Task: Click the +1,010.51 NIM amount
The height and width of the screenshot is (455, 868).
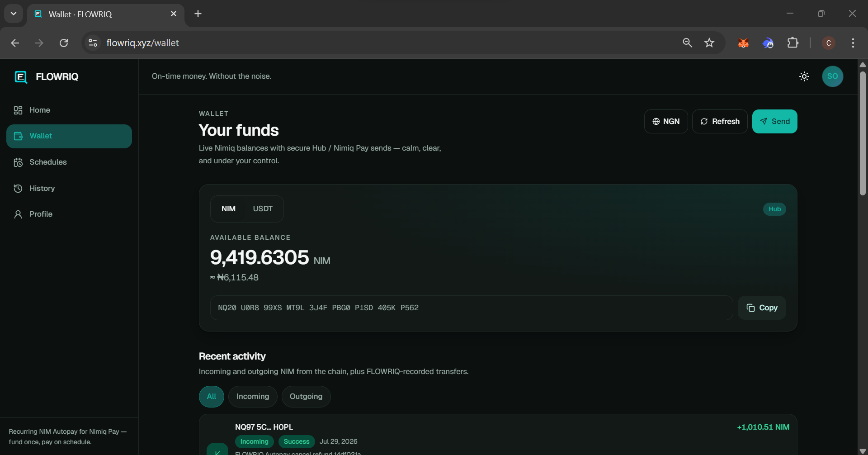Action: (x=763, y=427)
